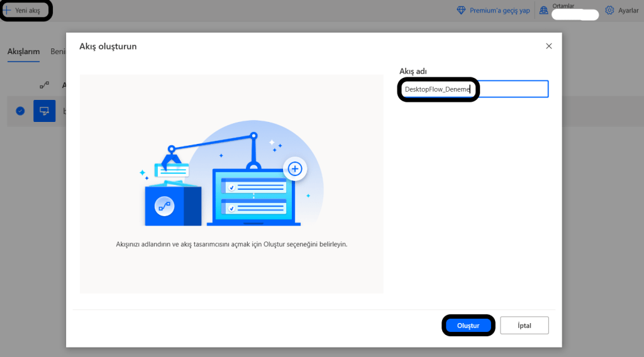Click the Ortamlar environment icon

point(543,11)
